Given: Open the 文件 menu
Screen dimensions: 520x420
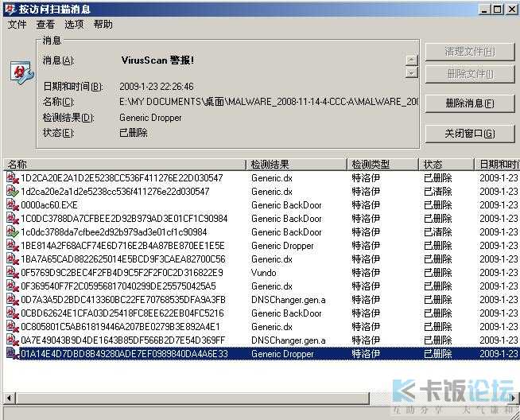Looking at the screenshot, I should pyautogui.click(x=17, y=24).
